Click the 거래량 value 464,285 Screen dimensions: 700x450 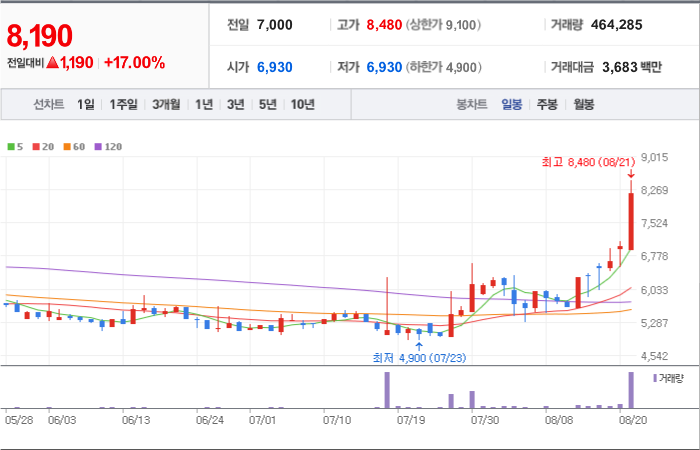pos(617,25)
